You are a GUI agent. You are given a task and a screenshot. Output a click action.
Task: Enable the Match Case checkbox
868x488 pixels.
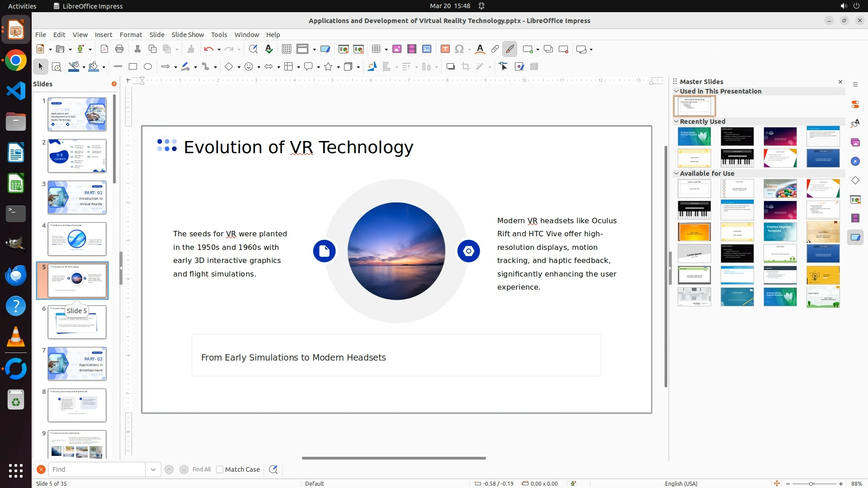[220, 469]
